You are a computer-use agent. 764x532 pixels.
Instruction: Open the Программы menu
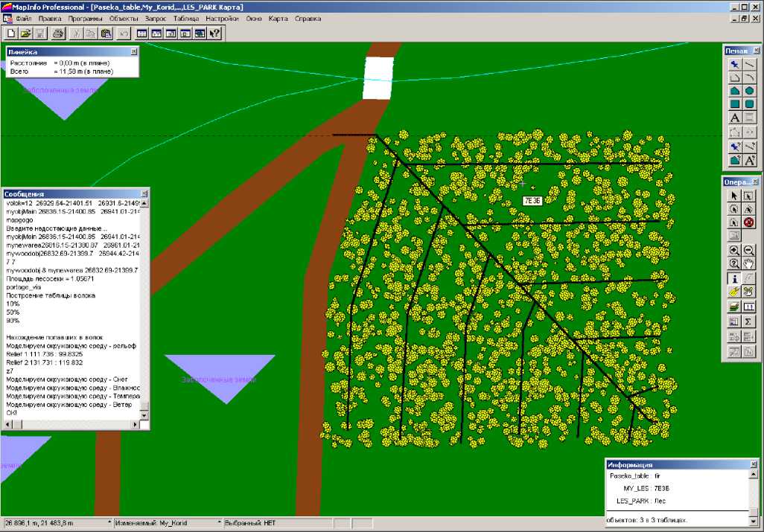(86, 19)
